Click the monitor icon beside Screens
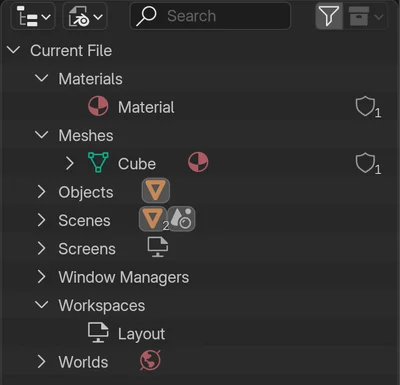 tap(158, 247)
